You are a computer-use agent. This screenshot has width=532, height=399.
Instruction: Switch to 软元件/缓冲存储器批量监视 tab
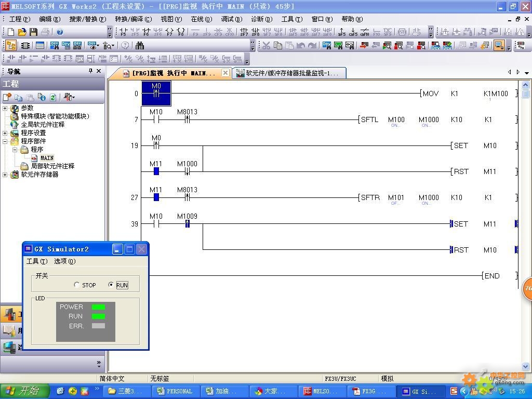289,73
